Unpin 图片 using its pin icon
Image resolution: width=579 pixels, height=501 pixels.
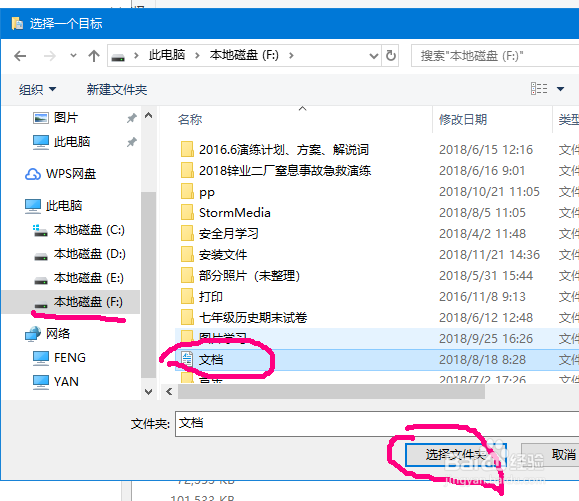[131, 118]
